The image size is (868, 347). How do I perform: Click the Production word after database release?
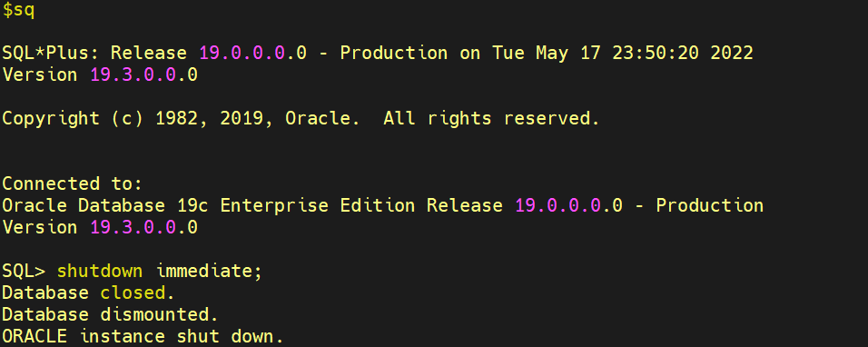point(710,205)
